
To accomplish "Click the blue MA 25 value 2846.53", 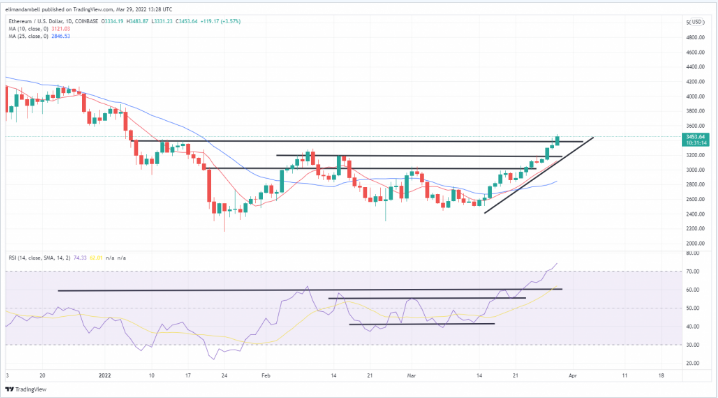I will click(60, 36).
